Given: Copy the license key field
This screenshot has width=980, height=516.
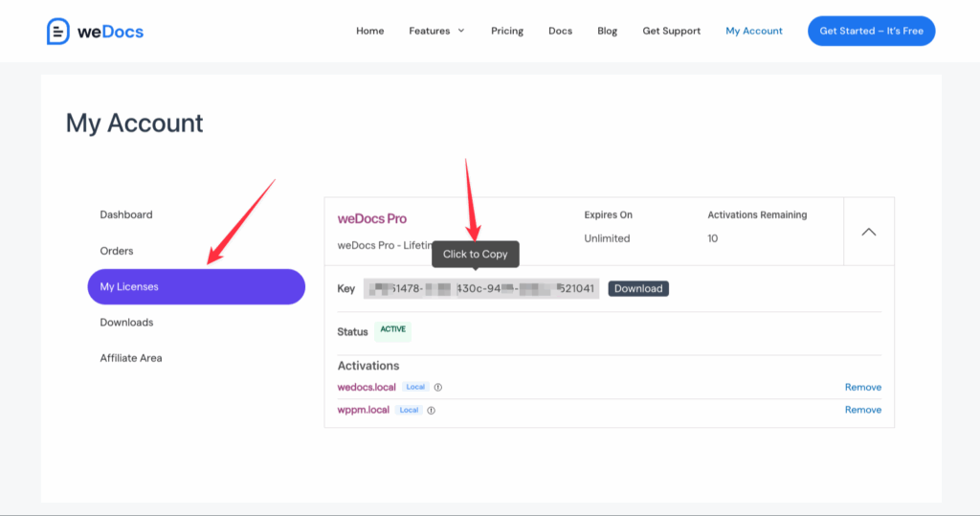Looking at the screenshot, I should tap(480, 288).
